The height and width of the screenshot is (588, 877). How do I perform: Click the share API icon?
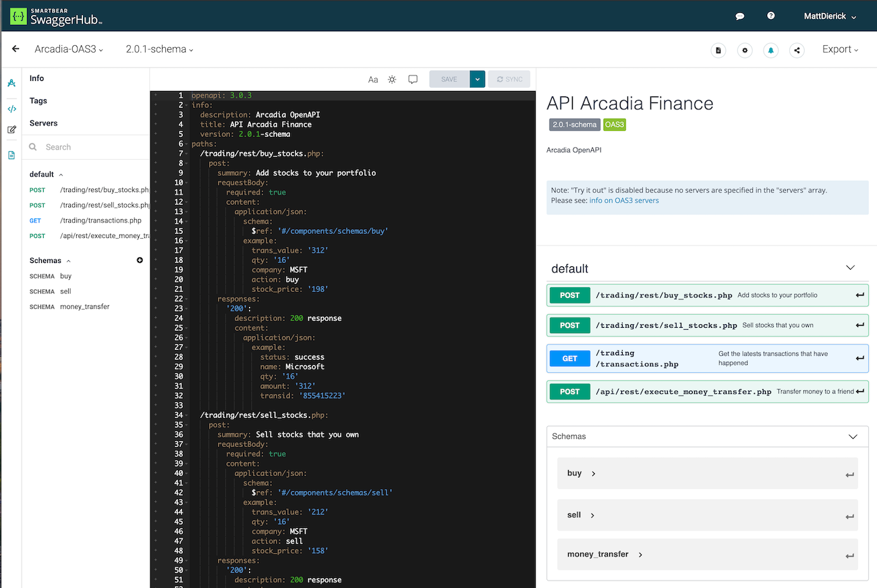coord(797,50)
